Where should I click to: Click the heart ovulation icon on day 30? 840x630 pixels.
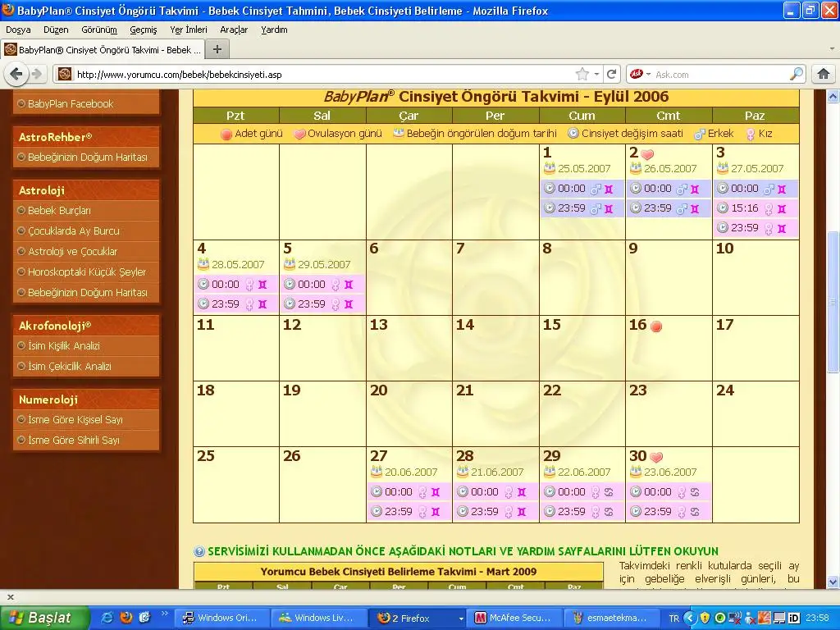(x=656, y=457)
